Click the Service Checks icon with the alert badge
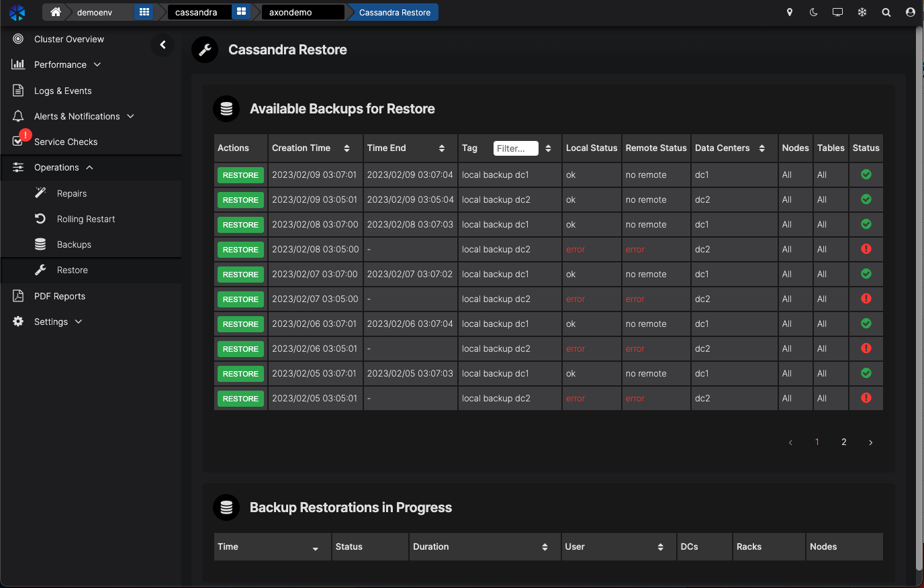924x588 pixels. [19, 140]
